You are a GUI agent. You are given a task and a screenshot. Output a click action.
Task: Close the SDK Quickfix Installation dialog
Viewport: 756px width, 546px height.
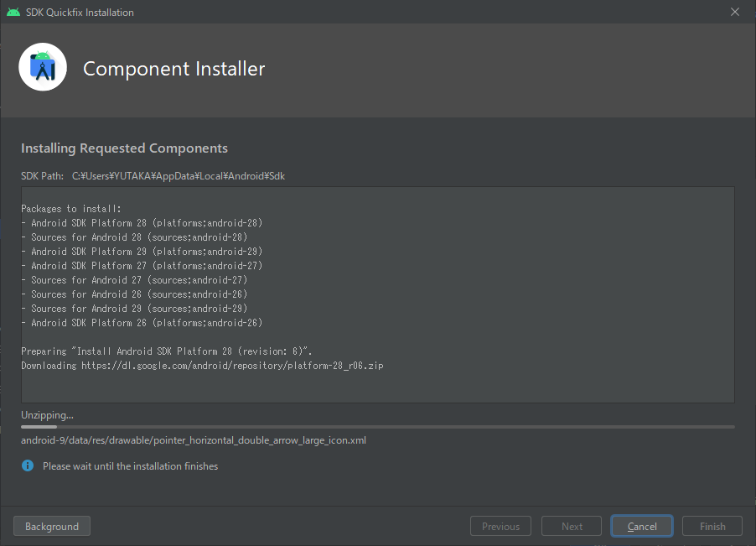pos(735,12)
